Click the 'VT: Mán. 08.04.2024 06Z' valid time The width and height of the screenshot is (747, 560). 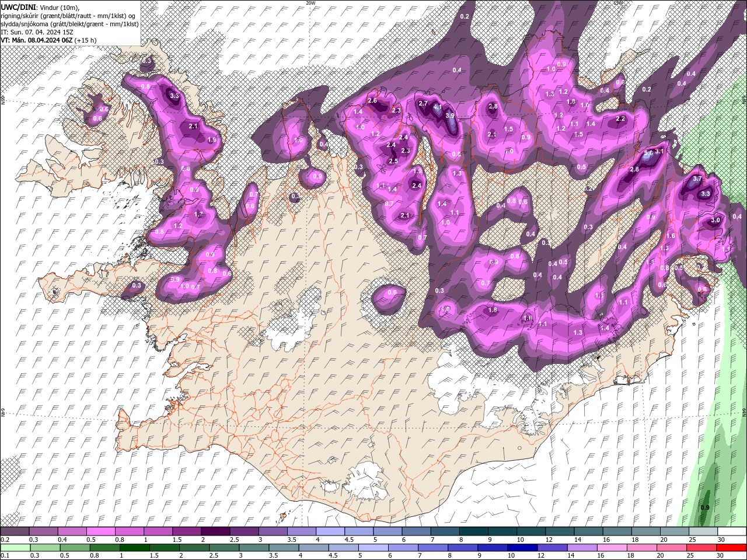36,40
